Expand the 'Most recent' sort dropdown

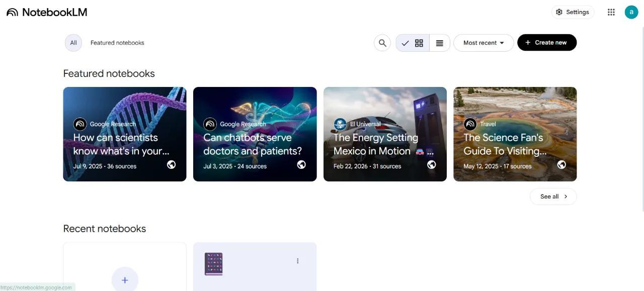[x=484, y=43]
